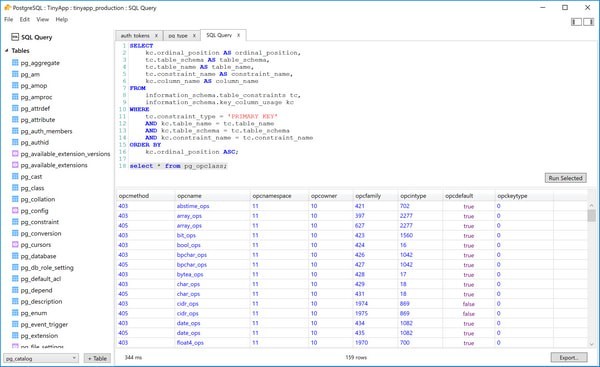This screenshot has width=600, height=367.
Task: Toggle the left sidebar panel
Action: click(x=576, y=22)
